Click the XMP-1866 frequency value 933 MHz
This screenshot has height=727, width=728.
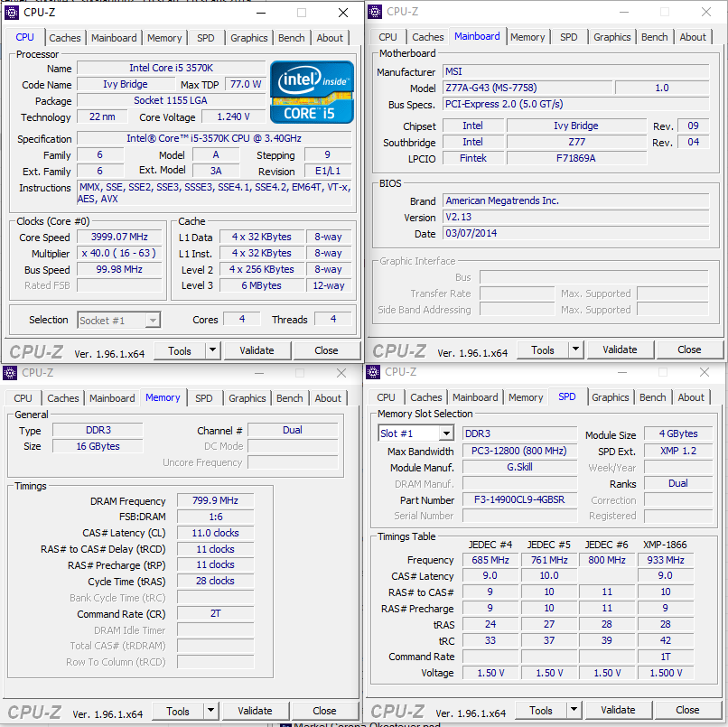666,560
